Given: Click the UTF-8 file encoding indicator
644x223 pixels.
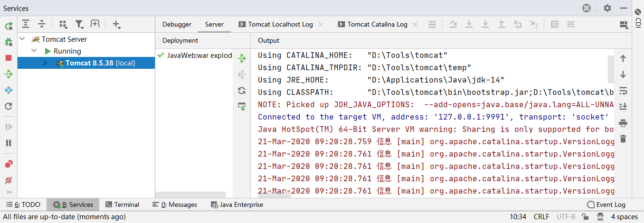Looking at the screenshot, I should click(x=566, y=217).
